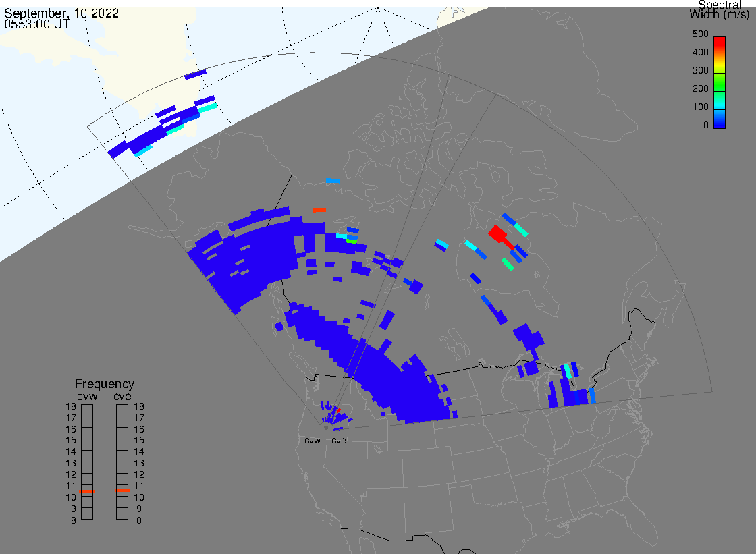Click the "18" label right of the cve scale
This screenshot has height=554, width=756.
click(139, 406)
